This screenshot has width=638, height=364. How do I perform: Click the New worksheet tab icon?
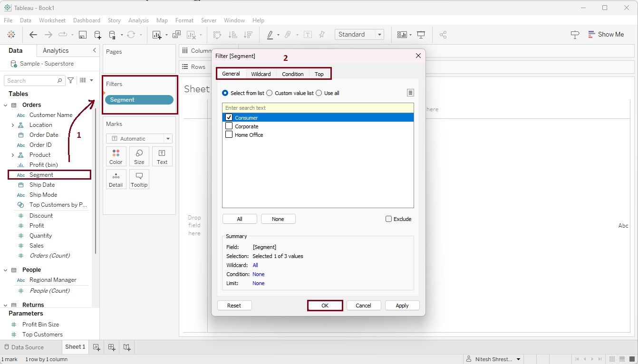(x=97, y=347)
